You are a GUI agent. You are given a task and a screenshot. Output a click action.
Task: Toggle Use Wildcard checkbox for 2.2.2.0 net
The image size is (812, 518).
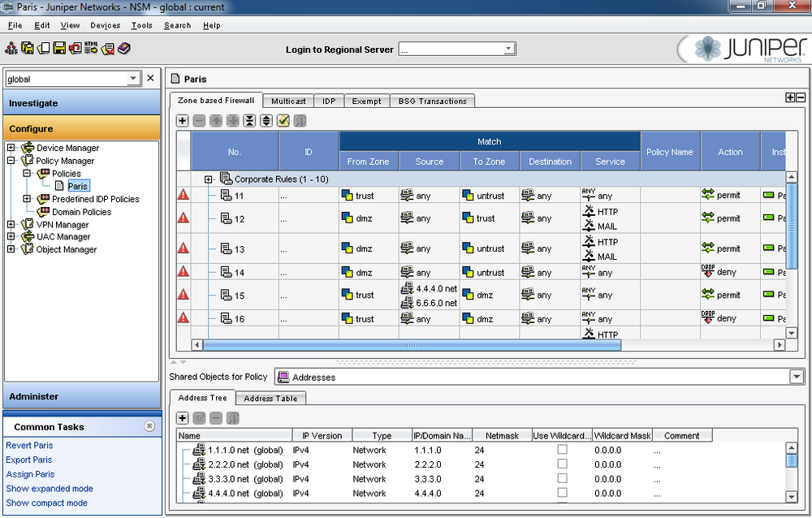tap(562, 464)
